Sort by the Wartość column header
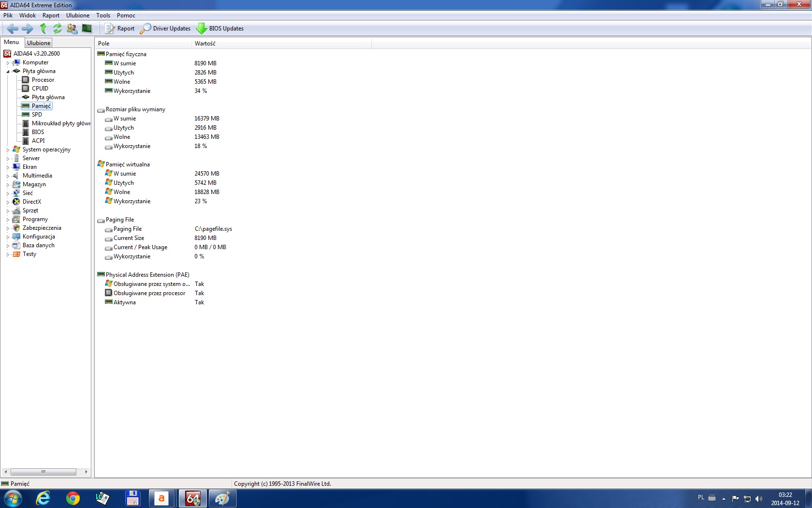 282,44
